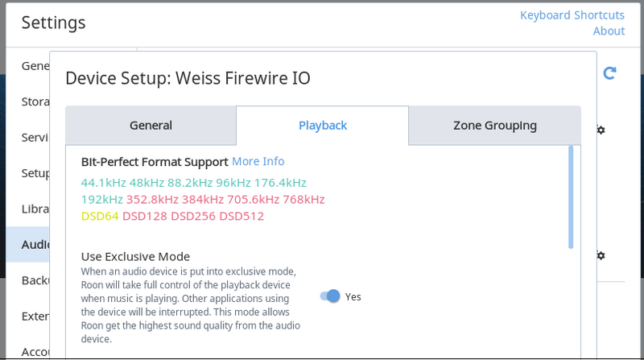This screenshot has width=644, height=360.
Task: Open the upper device gear settings icon
Action: pos(601,130)
